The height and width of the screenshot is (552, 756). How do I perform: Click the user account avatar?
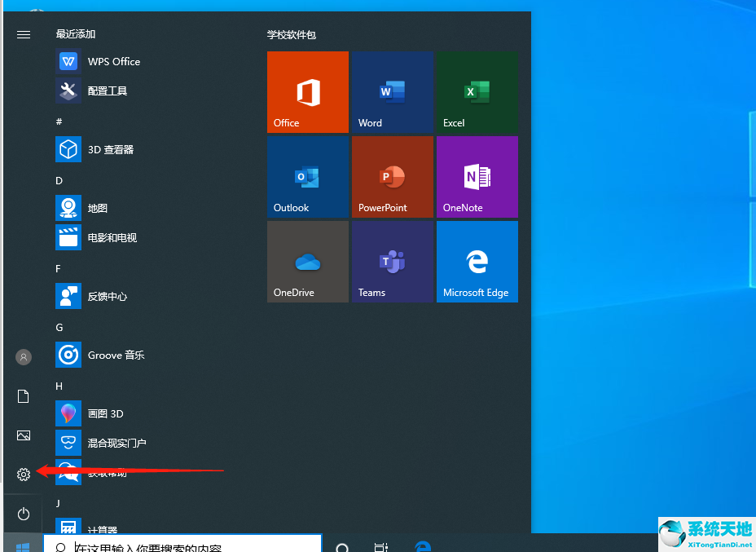24,357
